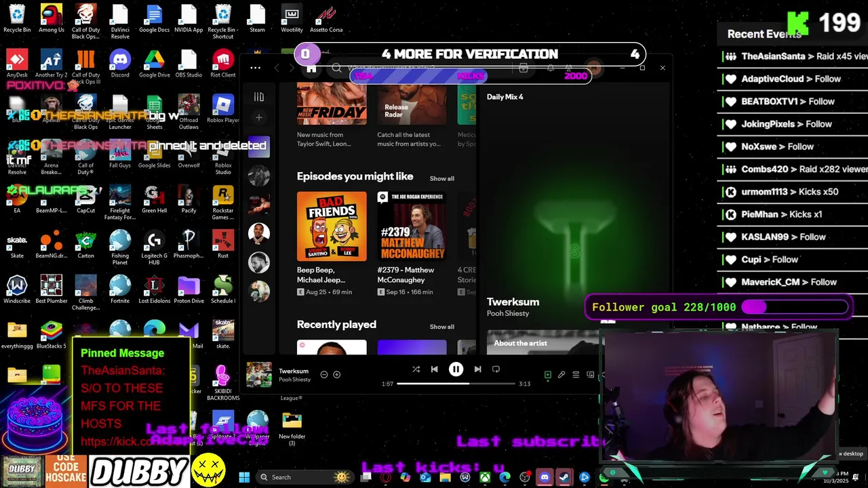Switch to Steam on the taskbar
Screen dimensions: 868x488
tap(564, 477)
